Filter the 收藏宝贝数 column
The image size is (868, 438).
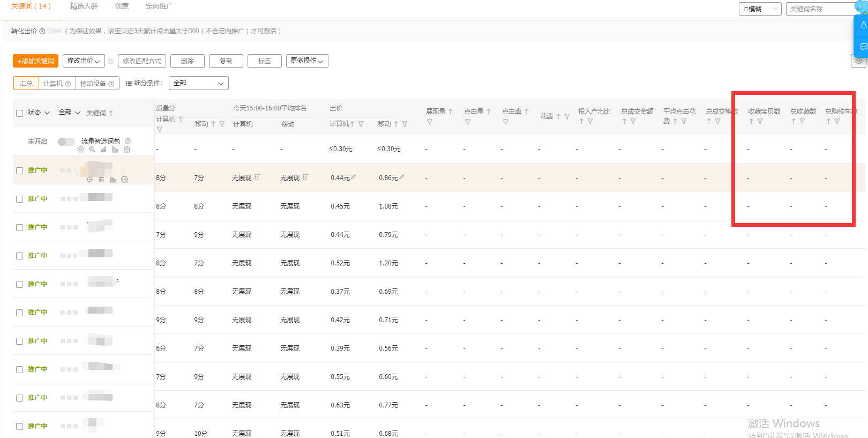pyautogui.click(x=760, y=122)
